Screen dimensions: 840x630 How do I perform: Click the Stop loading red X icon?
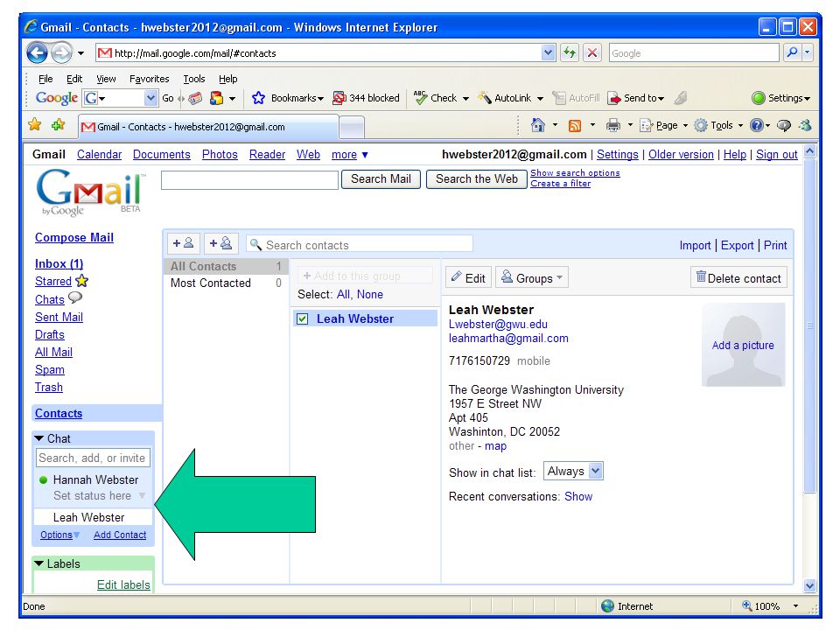tap(592, 52)
